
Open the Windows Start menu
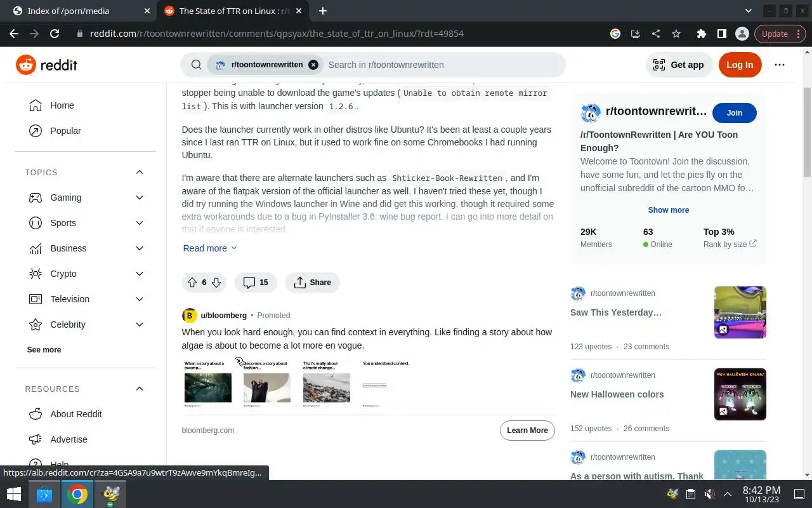pyautogui.click(x=14, y=493)
